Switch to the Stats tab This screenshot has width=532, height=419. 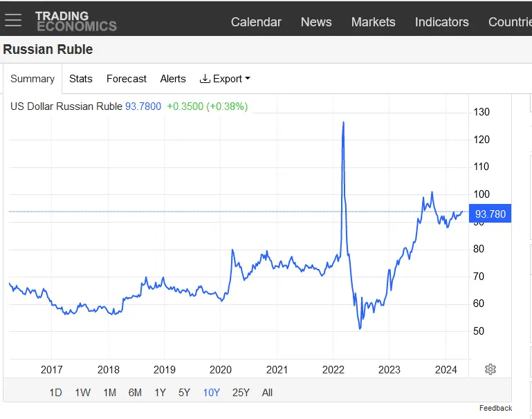[80, 79]
